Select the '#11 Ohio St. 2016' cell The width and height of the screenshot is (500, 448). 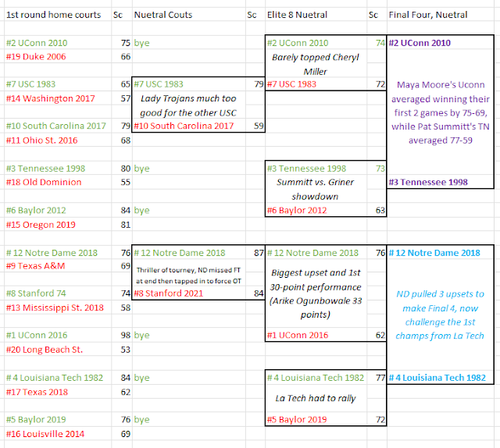tap(58, 140)
